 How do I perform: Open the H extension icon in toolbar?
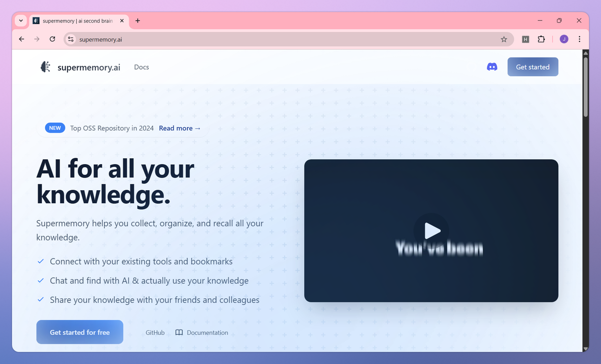525,39
